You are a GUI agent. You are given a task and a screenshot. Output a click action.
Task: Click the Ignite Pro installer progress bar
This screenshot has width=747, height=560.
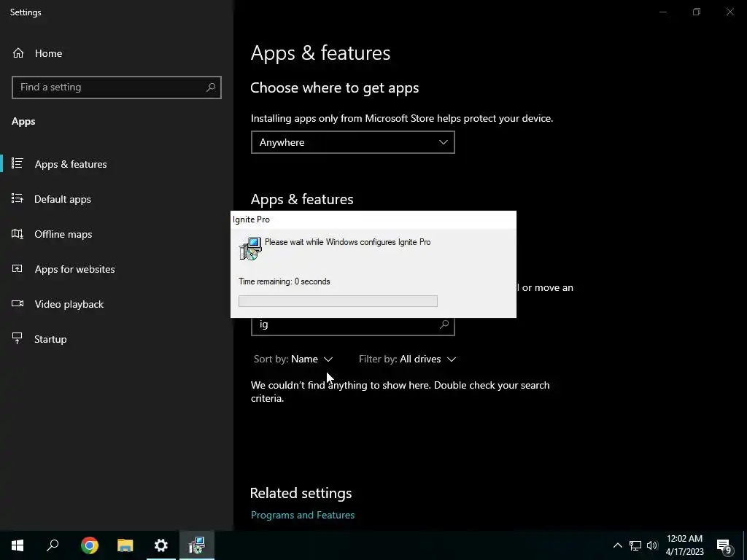click(338, 301)
